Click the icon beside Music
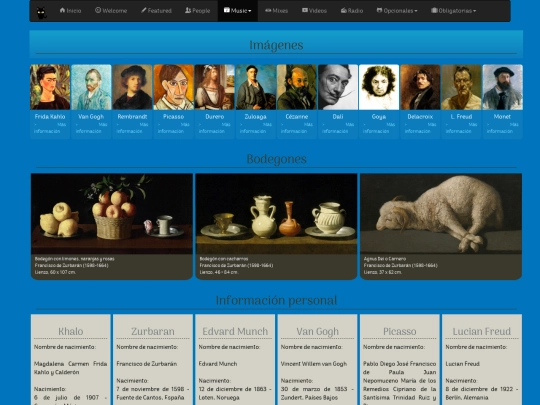540x405 pixels. 227,10
